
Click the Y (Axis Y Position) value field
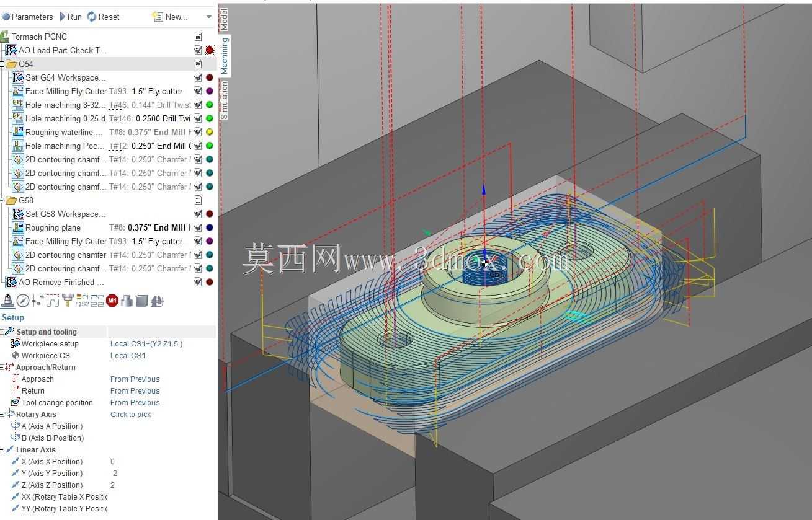(163, 473)
